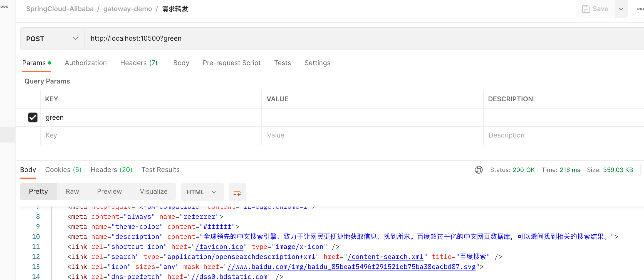Open the Pre-request Script tab
The width and height of the screenshot is (644, 280).
click(231, 63)
